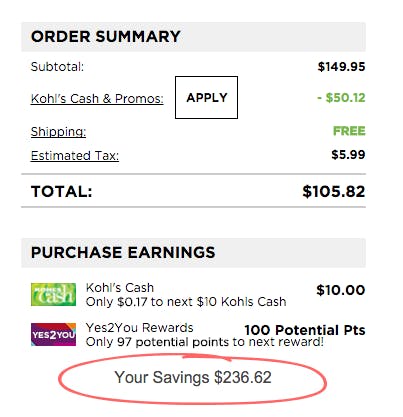This screenshot has height=417, width=403.
Task: Click the $5.99 estimated tax amount
Action: pos(348,155)
